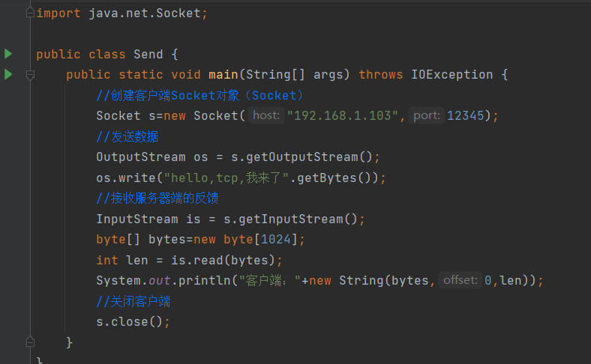Click the fold end marker at main's closing brace
591x364 pixels.
point(30,342)
